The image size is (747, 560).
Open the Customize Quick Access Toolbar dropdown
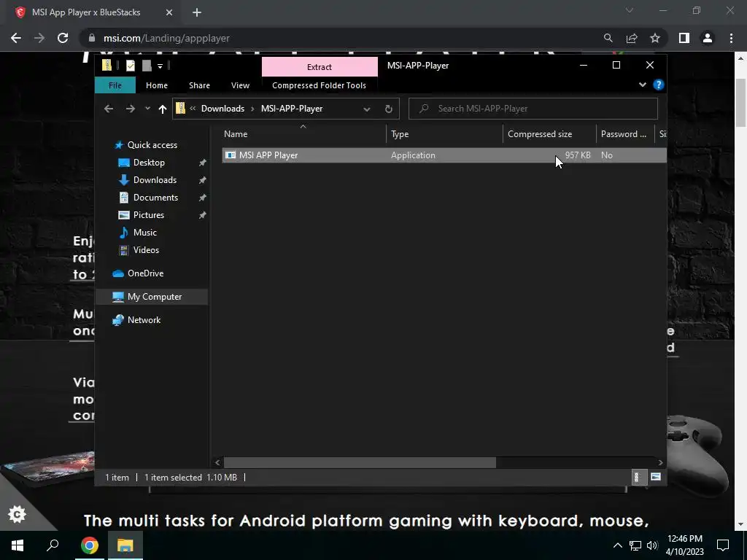click(160, 66)
